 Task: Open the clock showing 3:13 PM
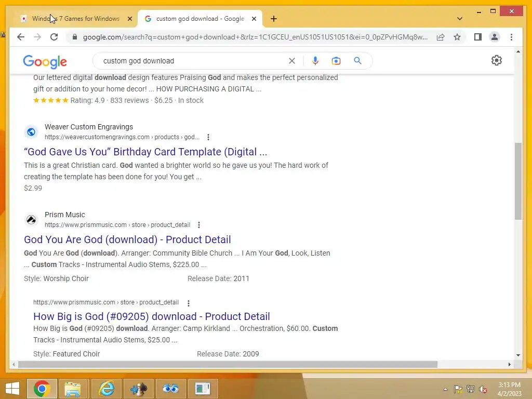509,389
